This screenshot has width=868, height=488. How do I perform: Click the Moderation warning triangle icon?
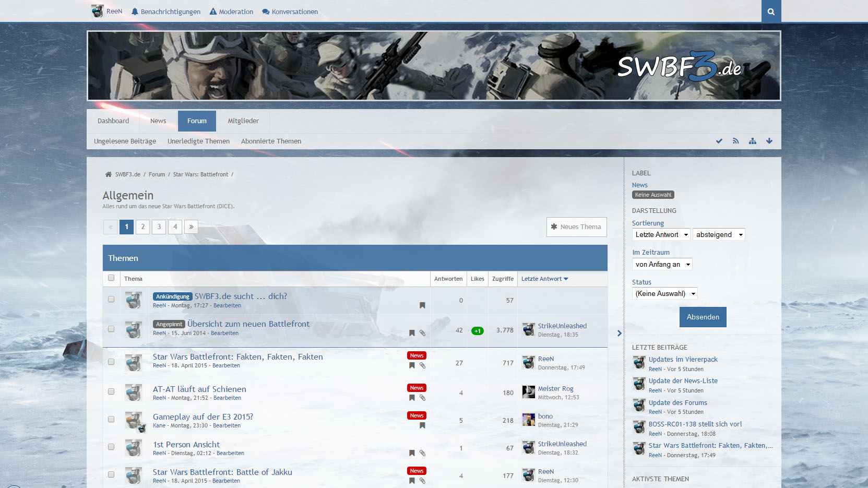point(213,11)
